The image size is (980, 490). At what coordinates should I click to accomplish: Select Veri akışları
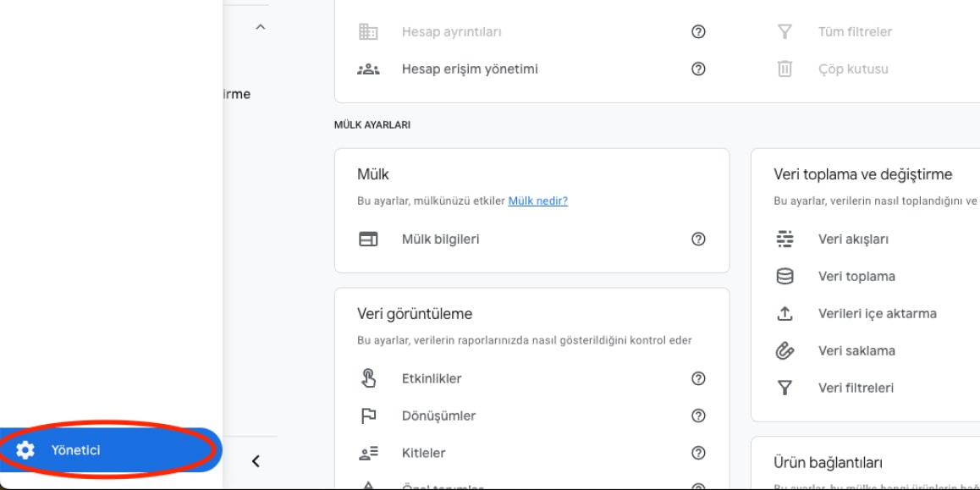[x=853, y=239]
